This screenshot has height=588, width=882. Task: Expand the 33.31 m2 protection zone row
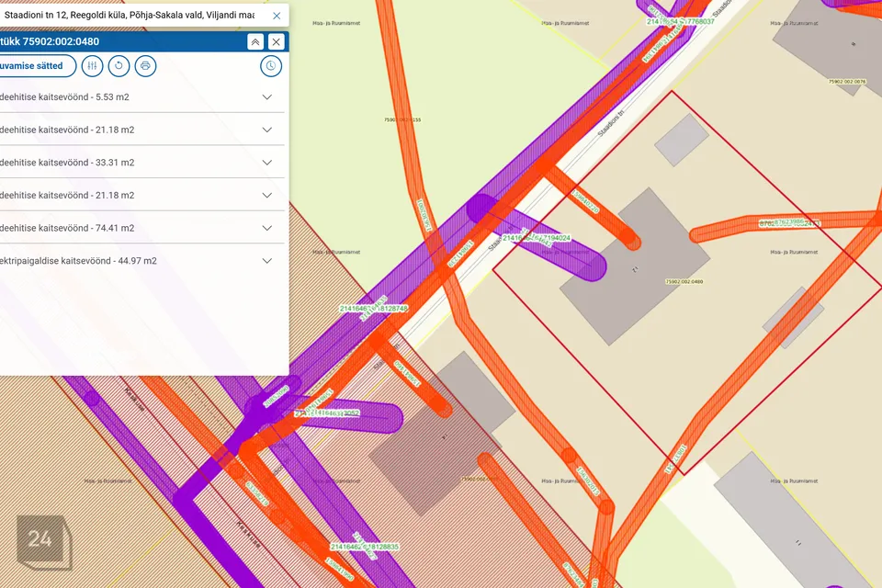click(267, 163)
